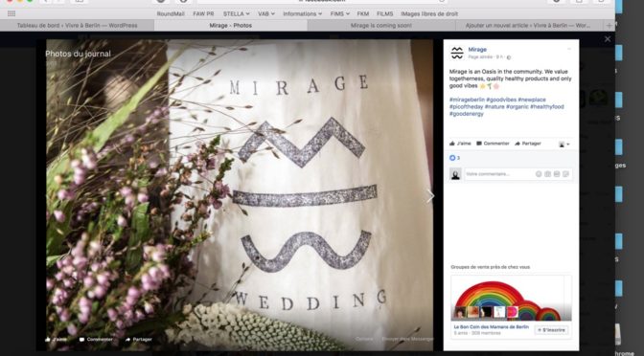
Task: Open the RoundMail bookmark
Action: click(x=171, y=14)
